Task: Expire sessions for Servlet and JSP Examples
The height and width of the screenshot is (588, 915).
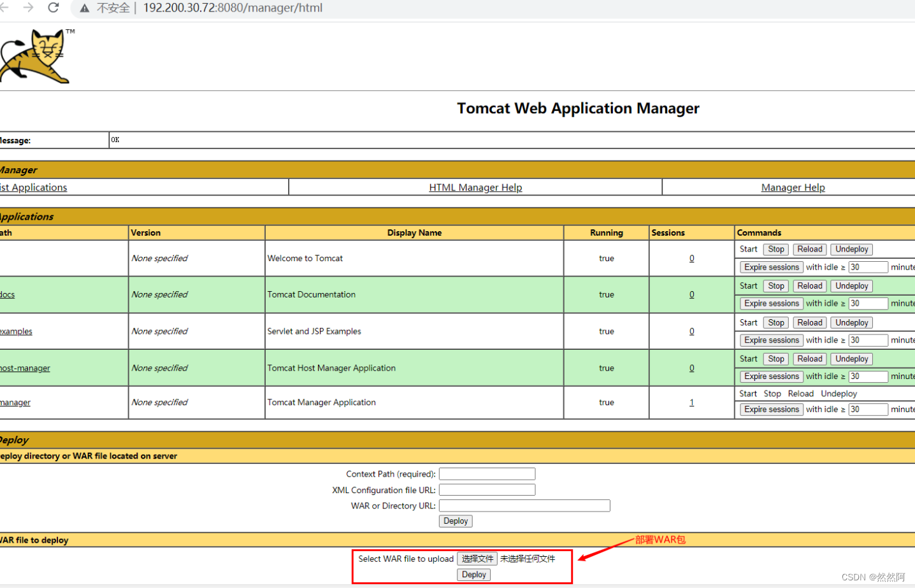Action: pyautogui.click(x=771, y=341)
